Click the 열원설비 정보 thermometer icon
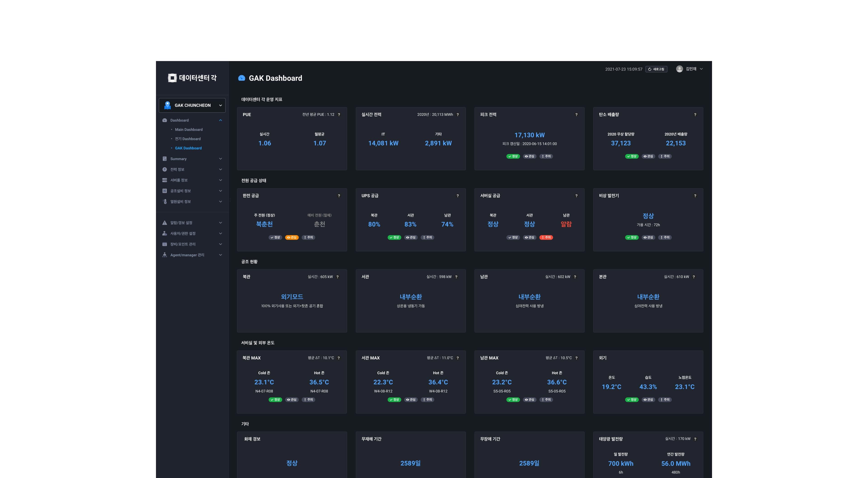The image size is (868, 478). [164, 202]
